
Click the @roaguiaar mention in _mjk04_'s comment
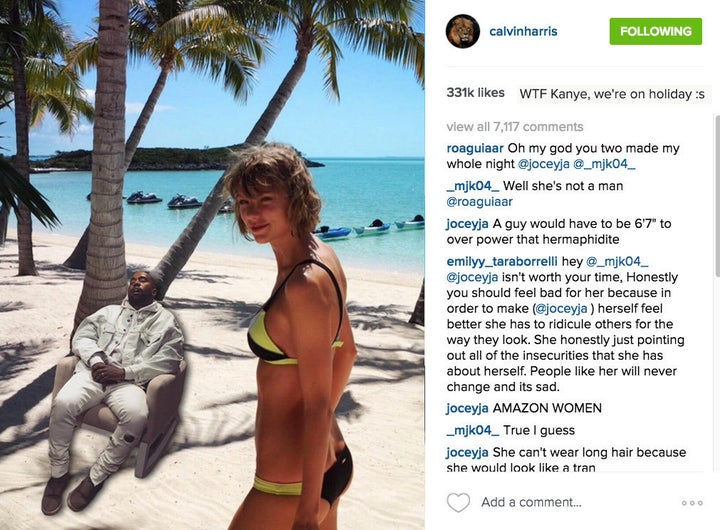coord(479,202)
